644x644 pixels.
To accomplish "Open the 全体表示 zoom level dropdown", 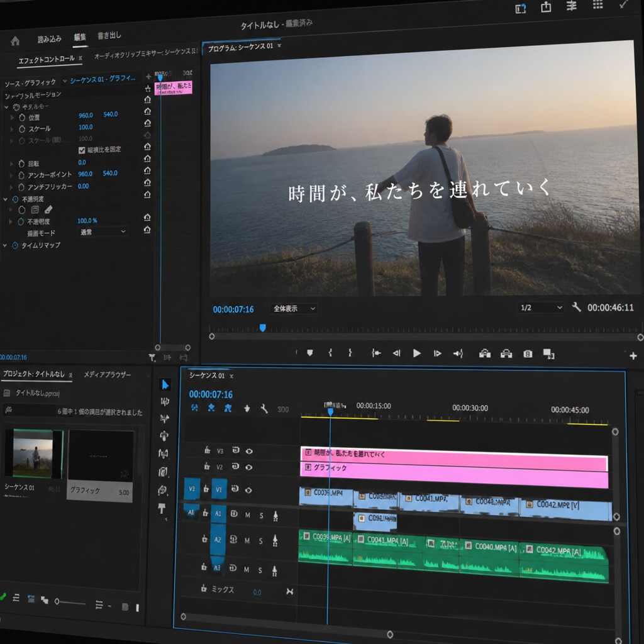I will tap(292, 308).
